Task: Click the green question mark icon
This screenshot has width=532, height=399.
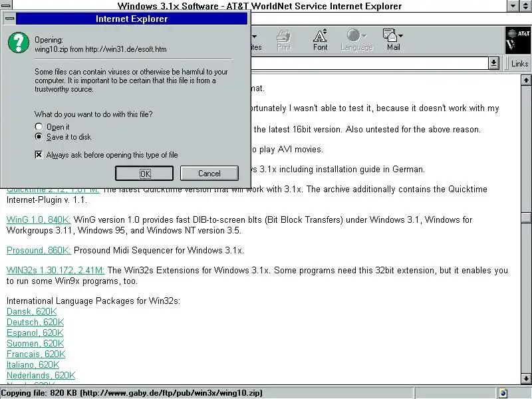Action: 19,43
